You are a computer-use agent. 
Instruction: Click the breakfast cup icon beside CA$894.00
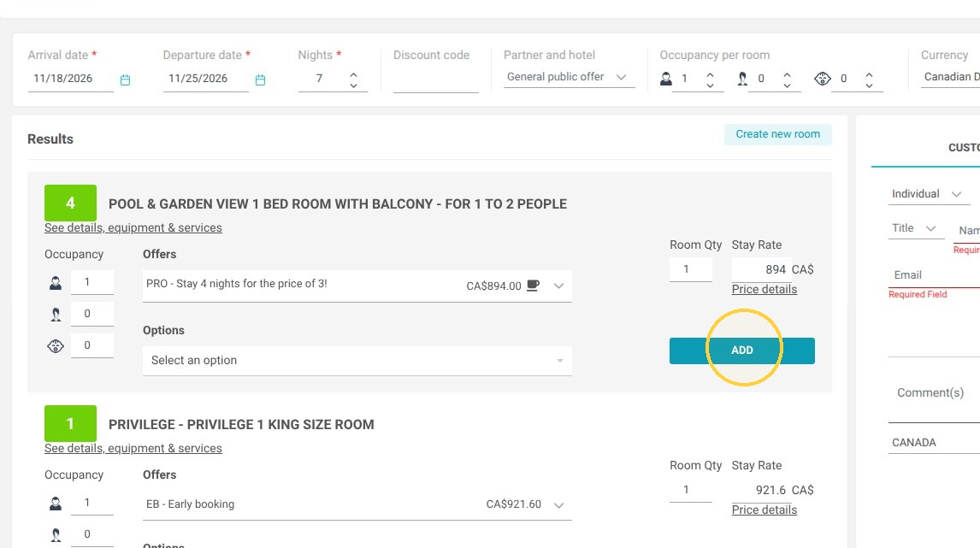tap(533, 286)
